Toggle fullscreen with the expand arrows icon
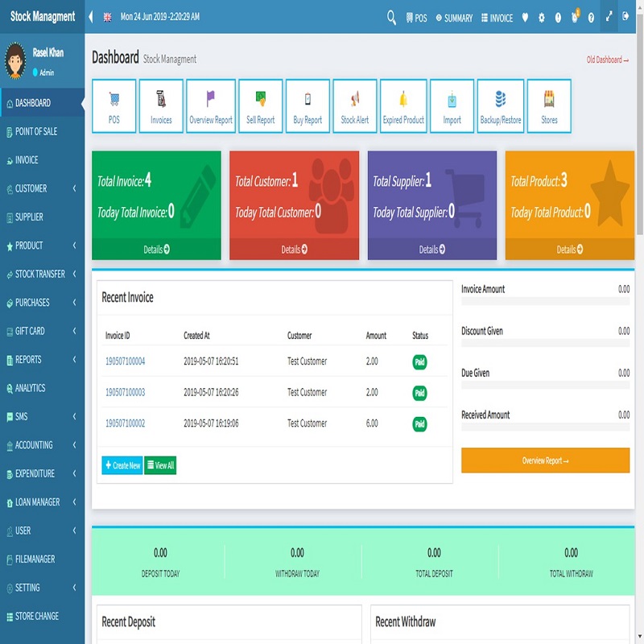Screen dimensions: 644x644 [609, 17]
